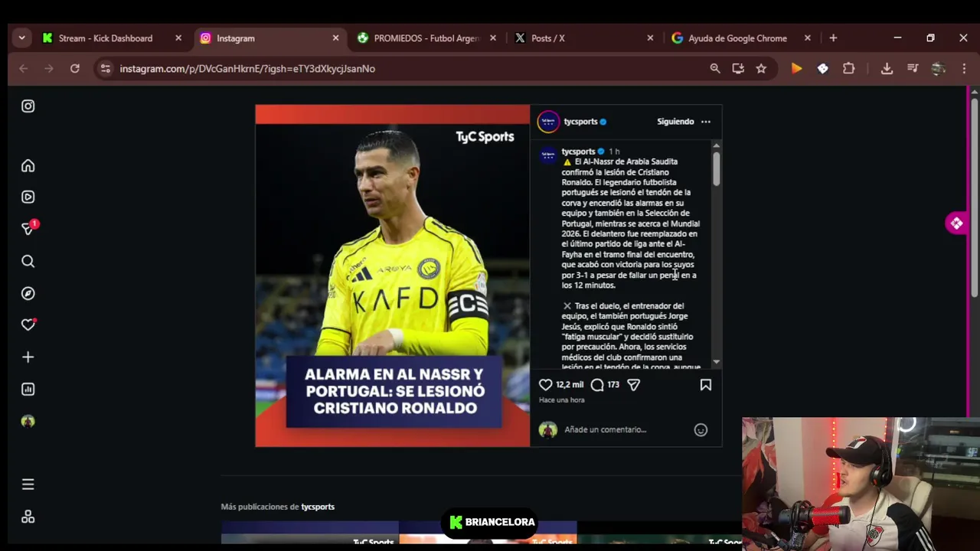Open the More hamburger menu
The width and height of the screenshot is (980, 551).
tap(28, 484)
